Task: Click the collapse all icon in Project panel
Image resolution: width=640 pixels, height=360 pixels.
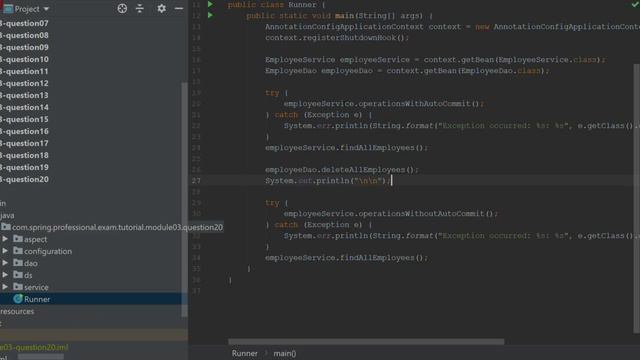Action: coord(140,9)
